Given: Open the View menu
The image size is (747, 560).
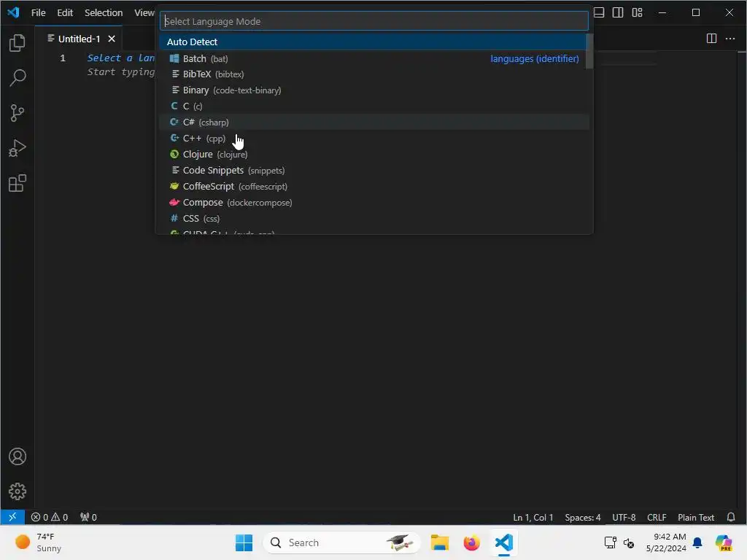Looking at the screenshot, I should (x=144, y=12).
